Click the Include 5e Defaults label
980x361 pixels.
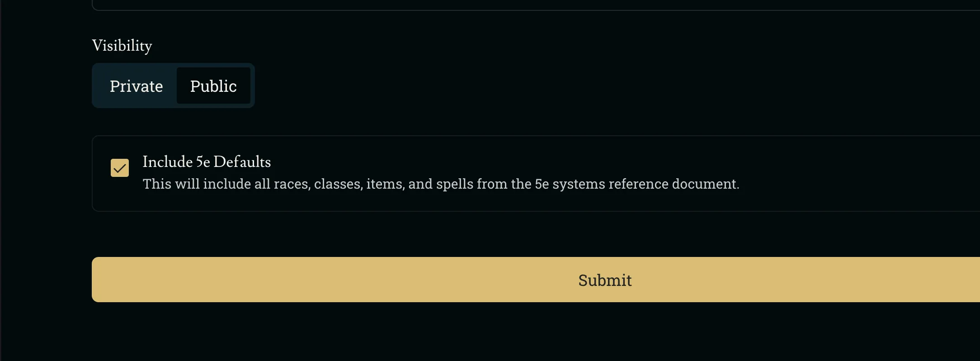coord(207,161)
